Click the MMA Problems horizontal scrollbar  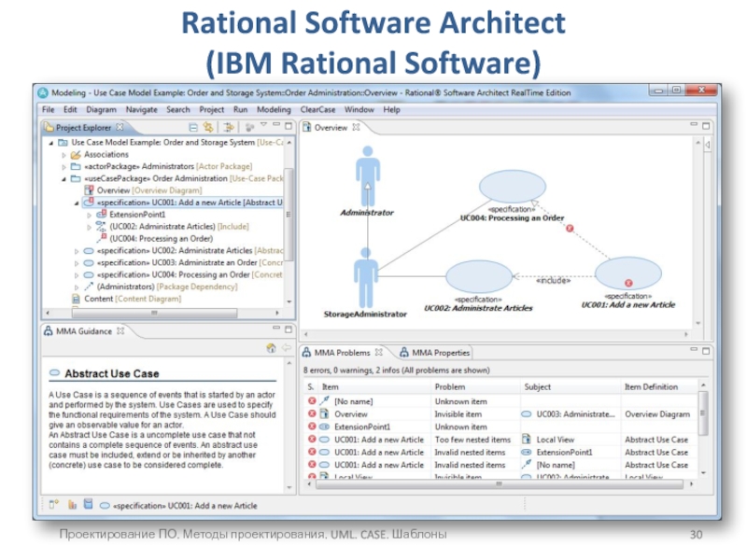coord(500,483)
